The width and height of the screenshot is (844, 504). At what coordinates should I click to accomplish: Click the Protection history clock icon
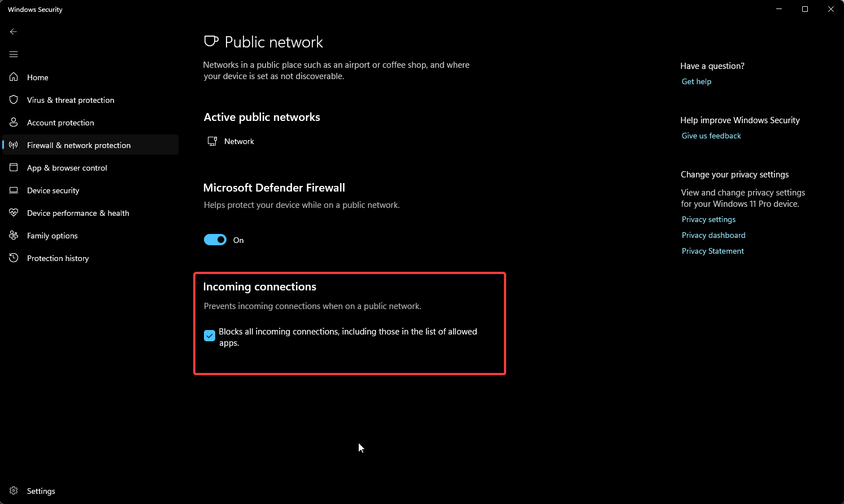click(x=14, y=258)
